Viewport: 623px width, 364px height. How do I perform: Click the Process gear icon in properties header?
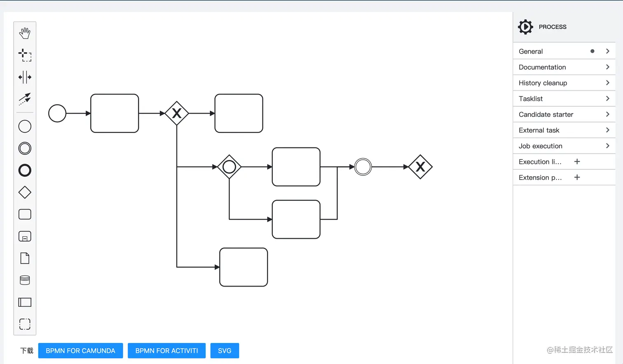(x=525, y=27)
